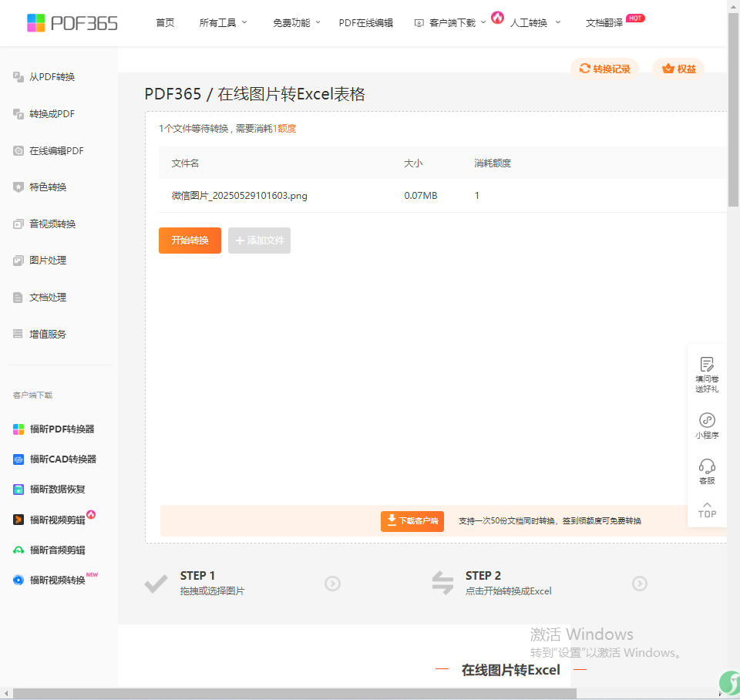Click the 福昕视频剪辑 app icon

pos(18,520)
